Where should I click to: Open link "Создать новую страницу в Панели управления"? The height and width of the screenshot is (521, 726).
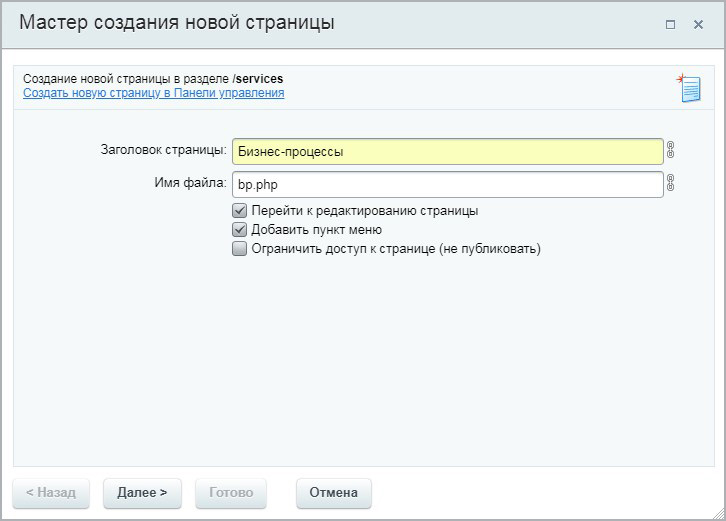pos(153,93)
